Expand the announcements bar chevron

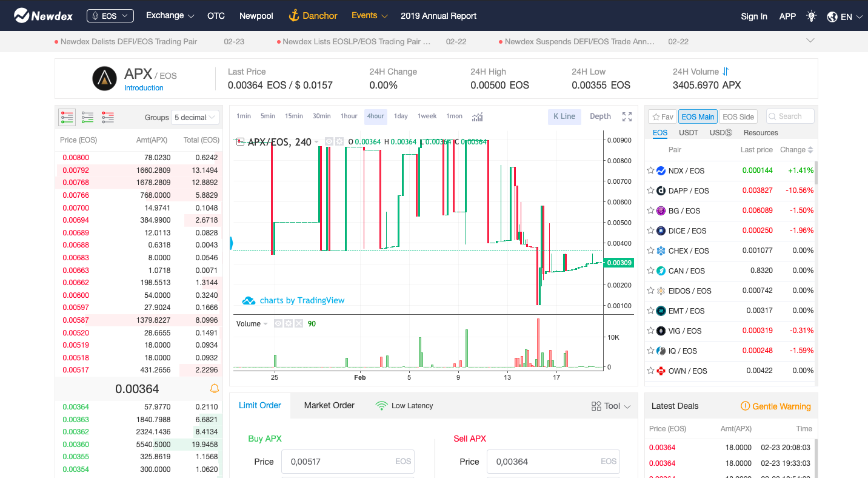pos(810,40)
